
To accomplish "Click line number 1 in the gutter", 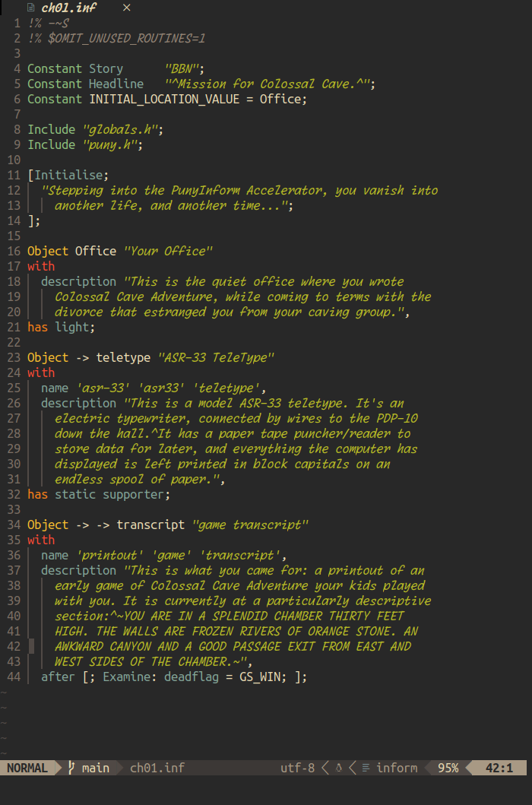I will click(x=17, y=23).
